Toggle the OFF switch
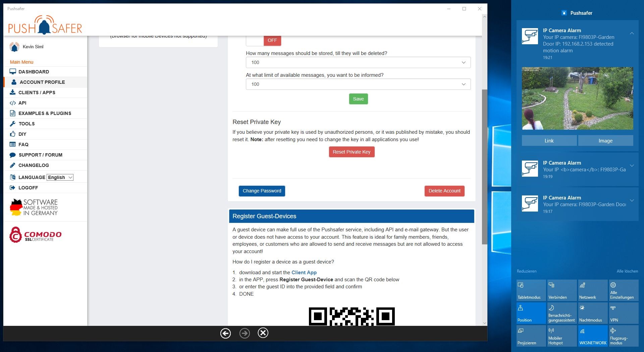 (264, 41)
